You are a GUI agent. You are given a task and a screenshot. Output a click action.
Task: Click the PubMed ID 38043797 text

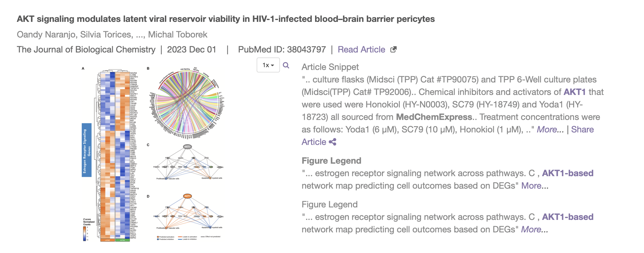[x=282, y=50]
